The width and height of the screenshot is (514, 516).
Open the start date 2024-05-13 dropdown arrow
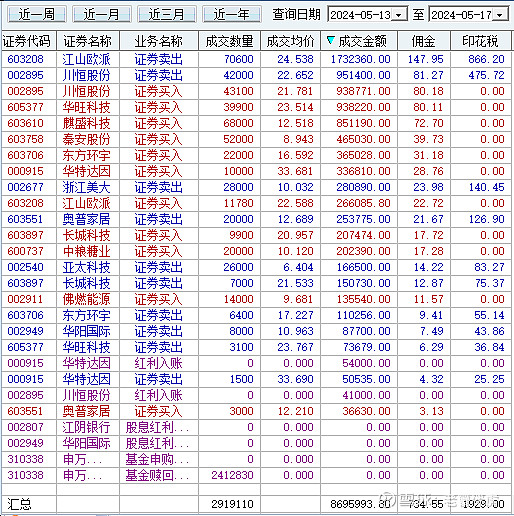tap(399, 15)
